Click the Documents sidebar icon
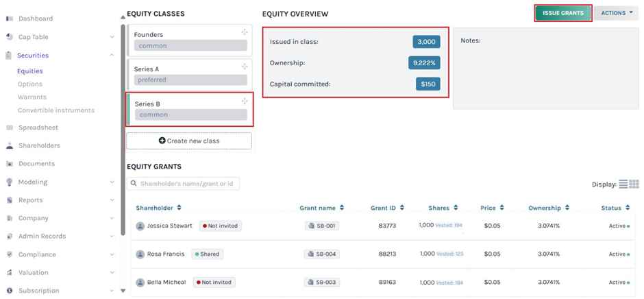 point(10,164)
